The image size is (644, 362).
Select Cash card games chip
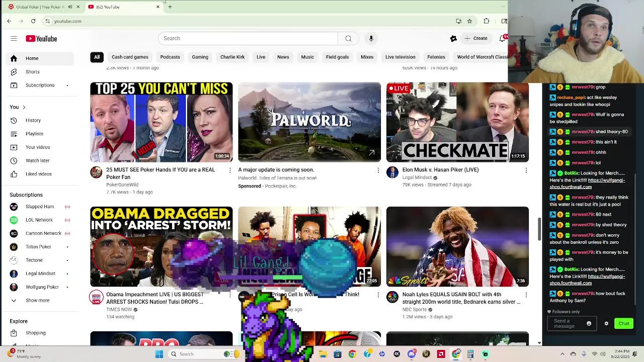[x=130, y=57]
